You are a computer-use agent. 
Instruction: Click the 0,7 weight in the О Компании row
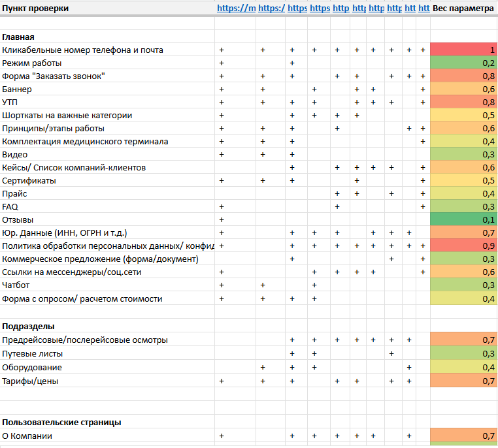464,436
